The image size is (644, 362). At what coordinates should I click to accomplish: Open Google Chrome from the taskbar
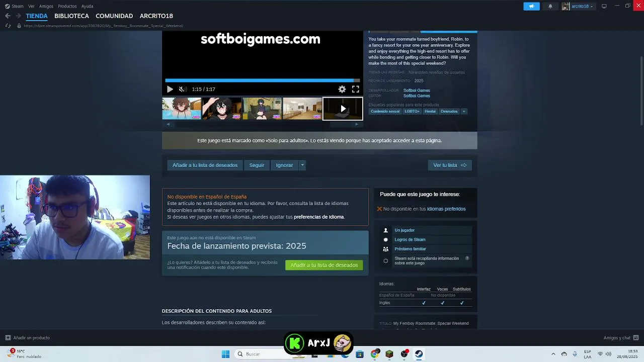click(x=374, y=354)
